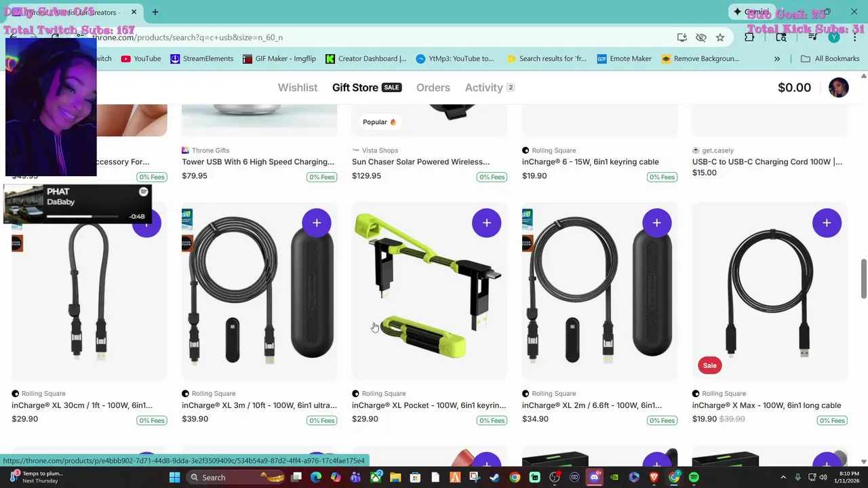Viewport: 868px width, 488px height.
Task: Open 'inCharge® XL 2m / 6.6ft - 100W' title
Action: [x=592, y=405]
